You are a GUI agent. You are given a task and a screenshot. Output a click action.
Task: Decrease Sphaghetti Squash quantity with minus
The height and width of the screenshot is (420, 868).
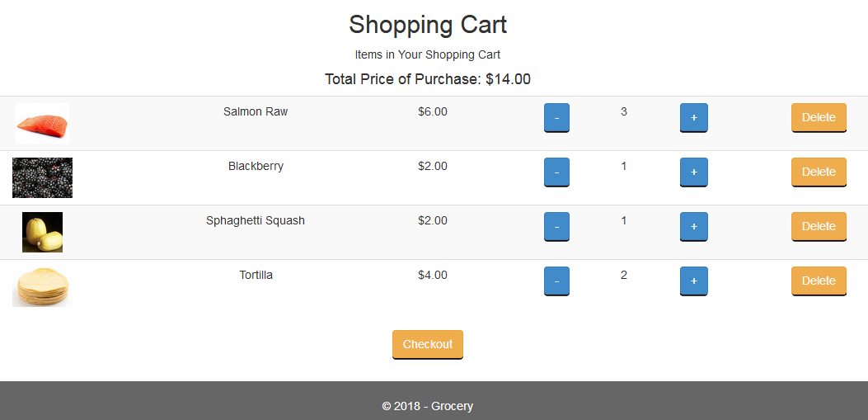point(556,227)
